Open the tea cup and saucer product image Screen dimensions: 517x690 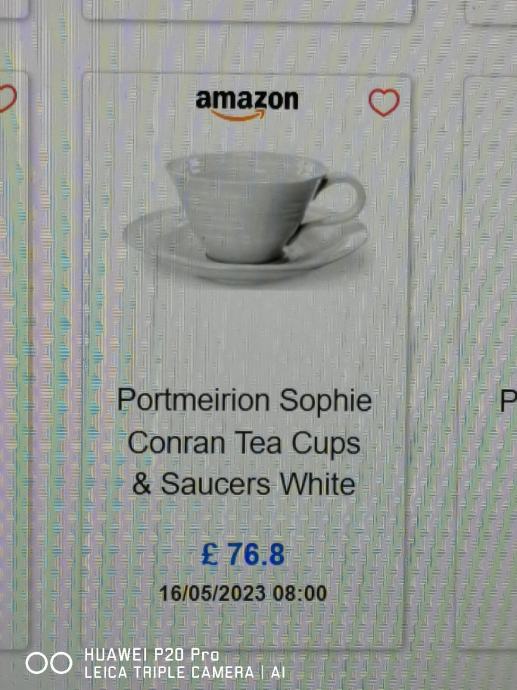[246, 218]
